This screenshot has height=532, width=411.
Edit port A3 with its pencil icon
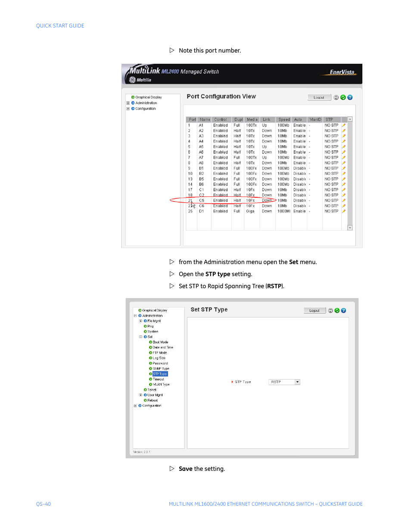click(344, 136)
